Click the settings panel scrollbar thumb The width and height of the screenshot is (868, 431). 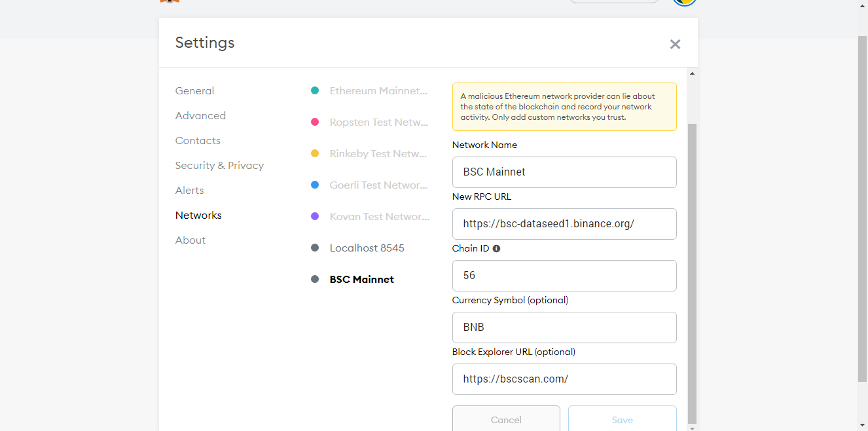point(692,273)
